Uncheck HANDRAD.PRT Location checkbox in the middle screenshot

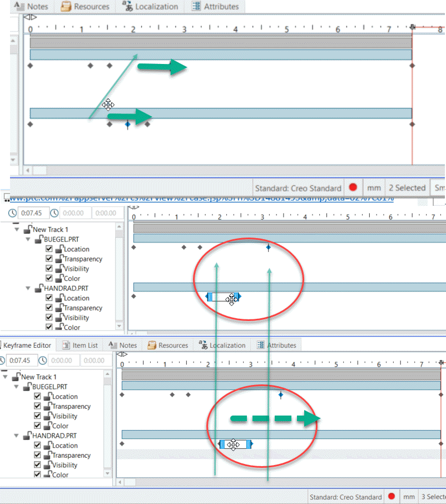(49, 298)
